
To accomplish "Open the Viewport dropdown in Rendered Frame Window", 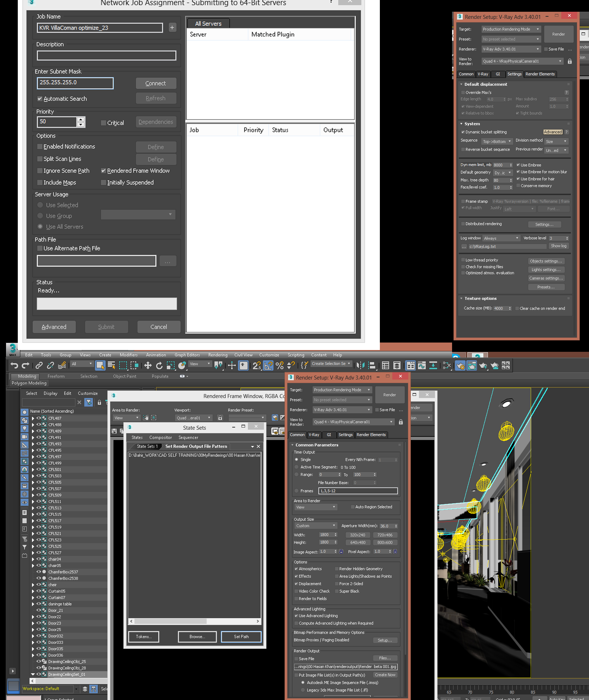I will [193, 418].
